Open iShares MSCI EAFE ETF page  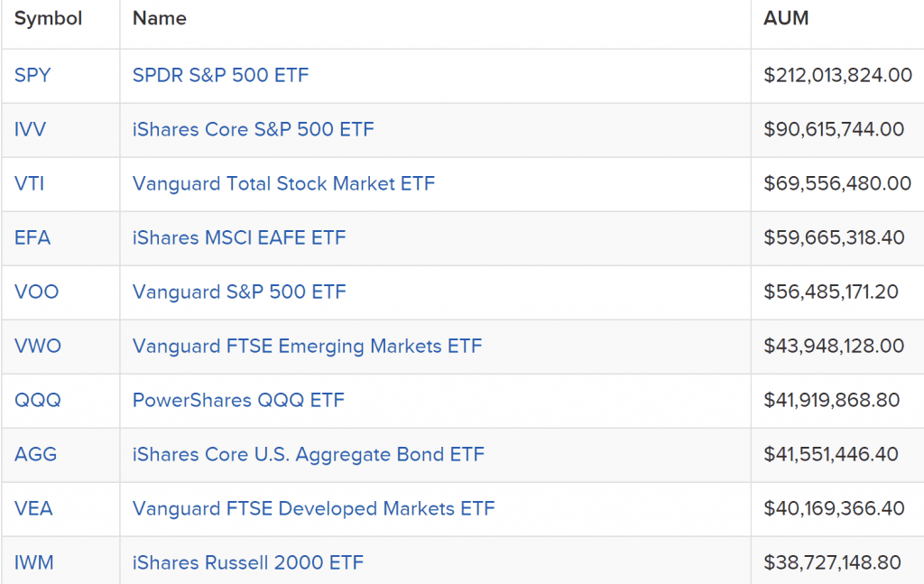point(239,238)
